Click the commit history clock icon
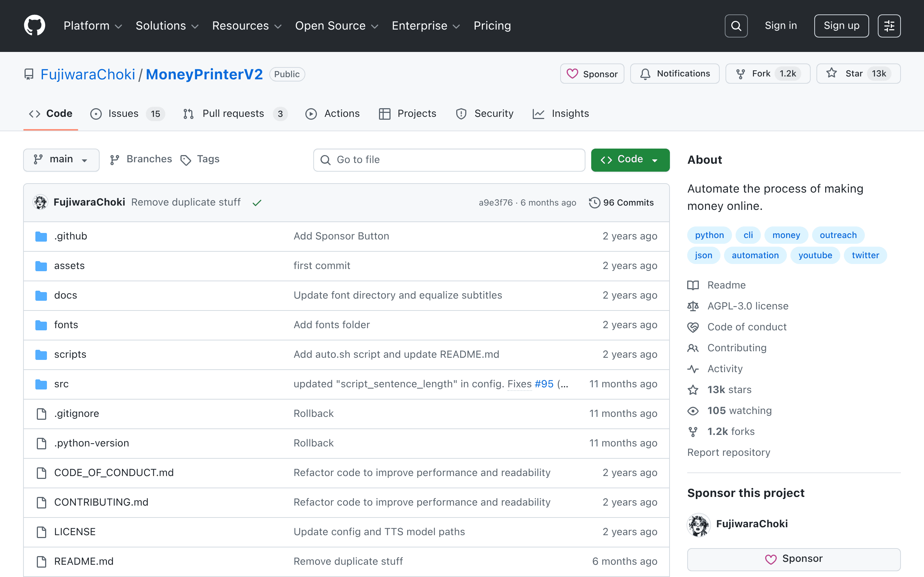The height and width of the screenshot is (577, 924). [594, 202]
